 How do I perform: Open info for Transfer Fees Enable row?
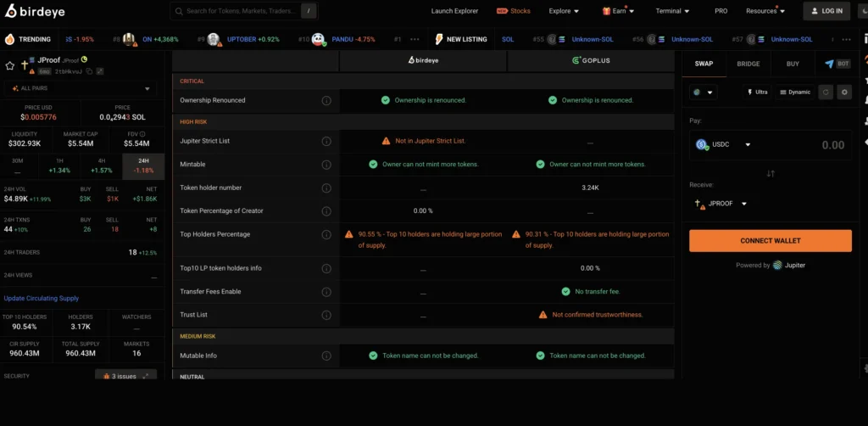326,292
